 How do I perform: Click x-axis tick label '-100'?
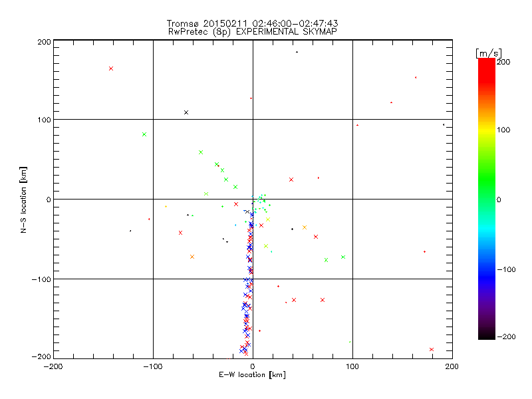[x=153, y=366]
